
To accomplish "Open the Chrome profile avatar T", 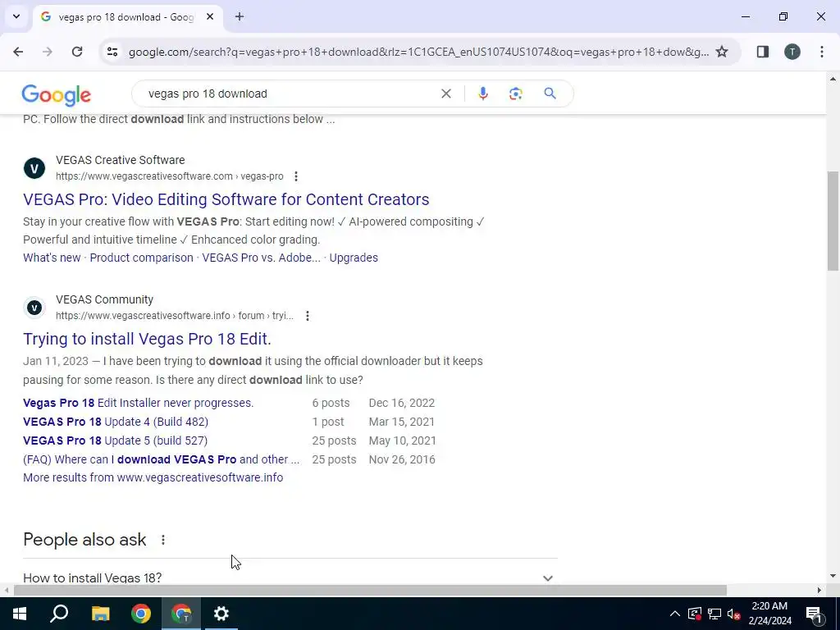I will [792, 52].
